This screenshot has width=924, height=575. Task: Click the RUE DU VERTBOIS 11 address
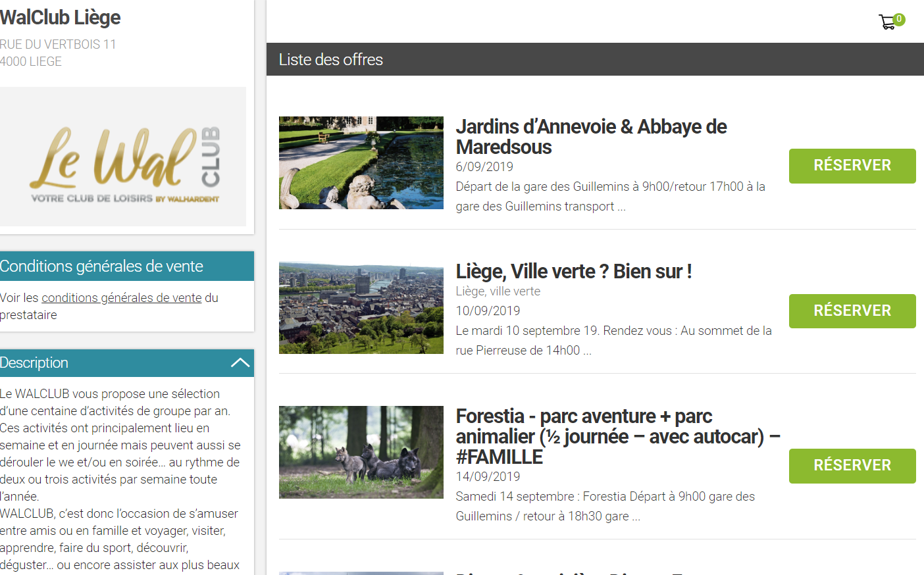[58, 44]
